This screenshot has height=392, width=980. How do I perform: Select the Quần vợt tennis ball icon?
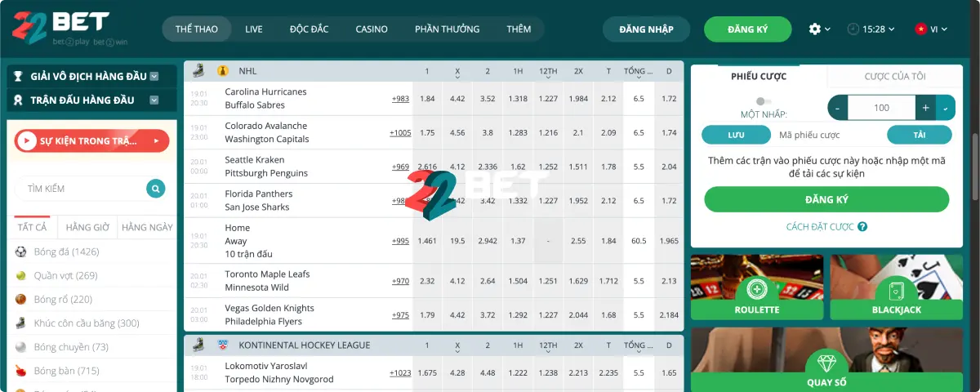click(20, 275)
